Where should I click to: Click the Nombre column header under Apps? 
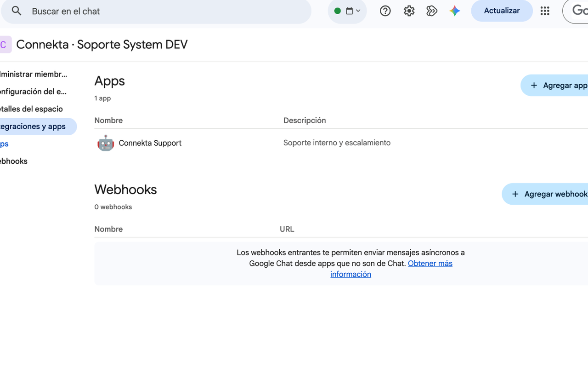pos(108,121)
